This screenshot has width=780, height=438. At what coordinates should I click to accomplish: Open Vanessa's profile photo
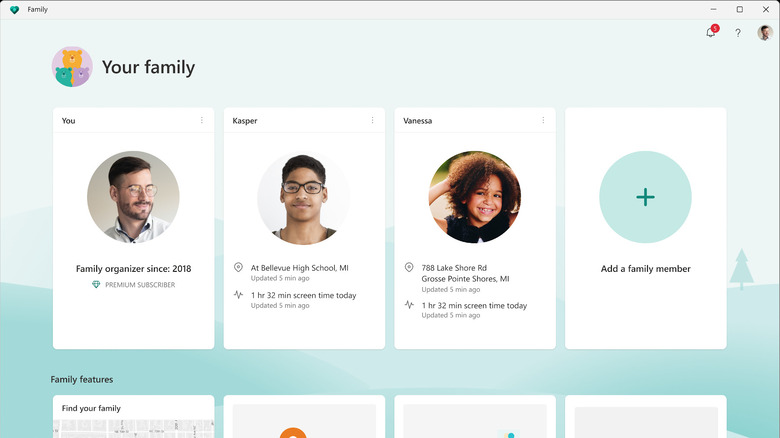(474, 197)
